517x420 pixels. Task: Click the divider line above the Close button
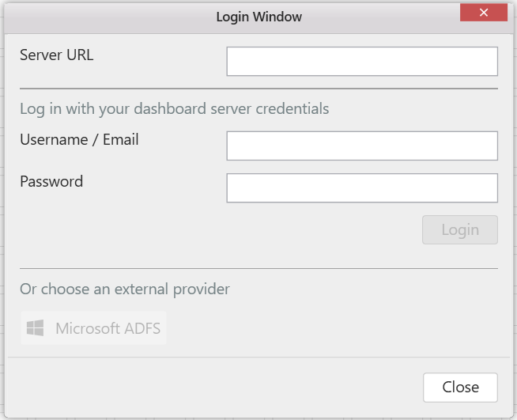click(258, 358)
